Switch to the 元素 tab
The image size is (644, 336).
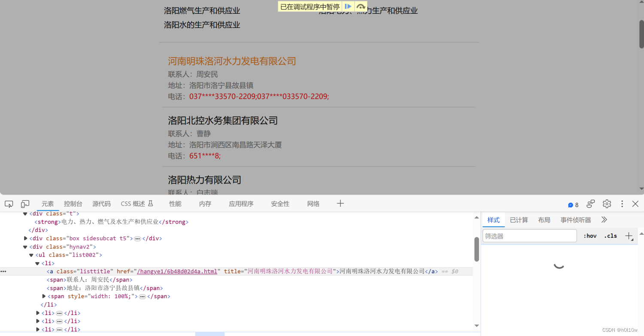click(48, 204)
